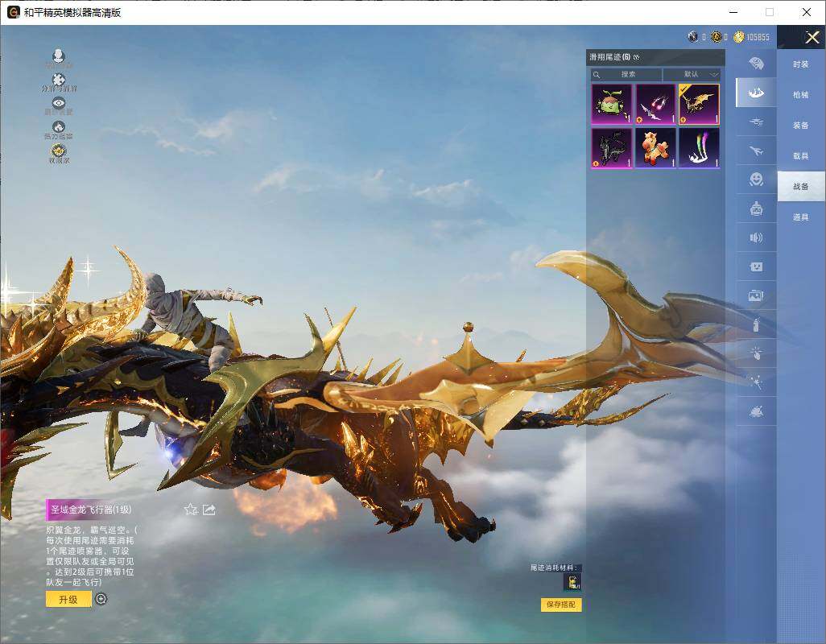The width and height of the screenshot is (826, 644).
Task: Open the bottom nest-shaped category icon
Action: (x=756, y=411)
